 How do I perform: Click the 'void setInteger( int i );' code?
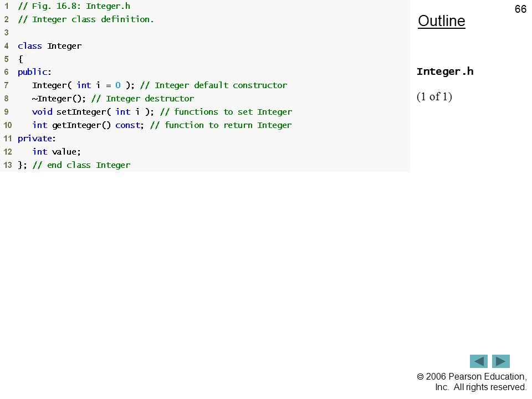(93, 112)
